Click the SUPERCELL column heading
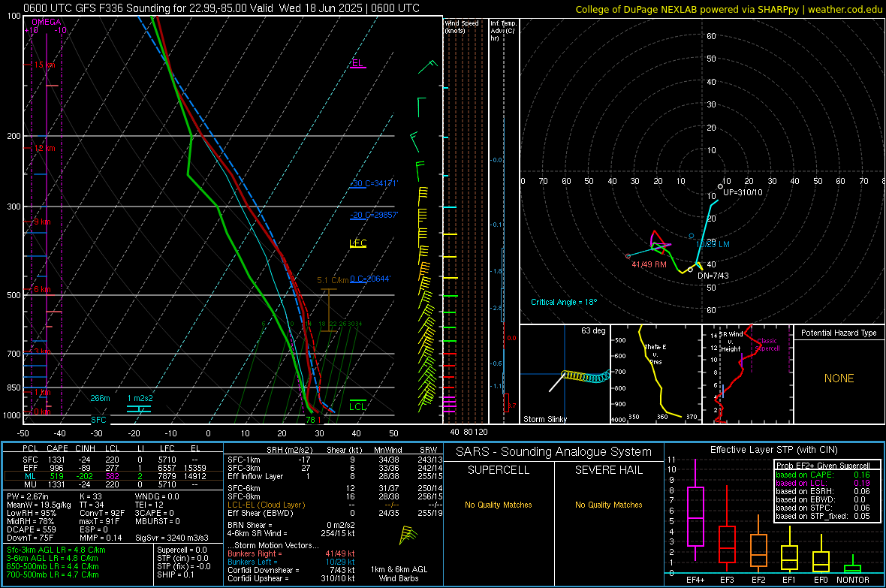Image resolution: width=886 pixels, height=588 pixels. click(499, 470)
